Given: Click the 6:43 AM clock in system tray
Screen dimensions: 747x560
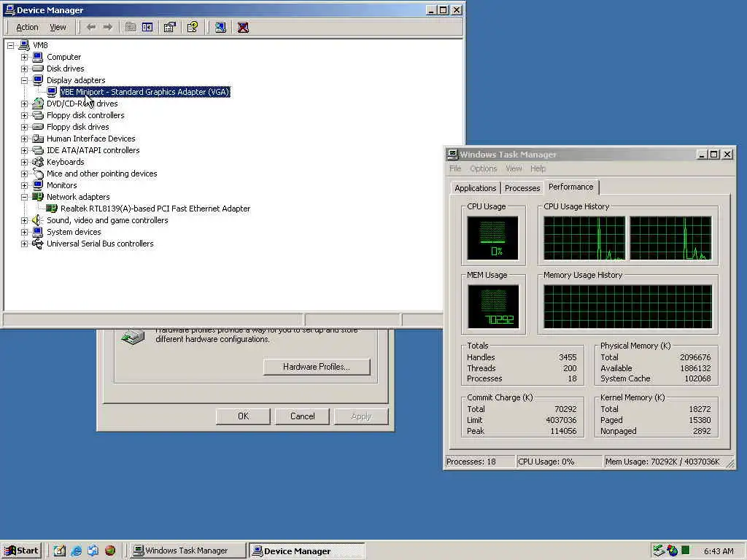Looking at the screenshot, I should [x=719, y=551].
